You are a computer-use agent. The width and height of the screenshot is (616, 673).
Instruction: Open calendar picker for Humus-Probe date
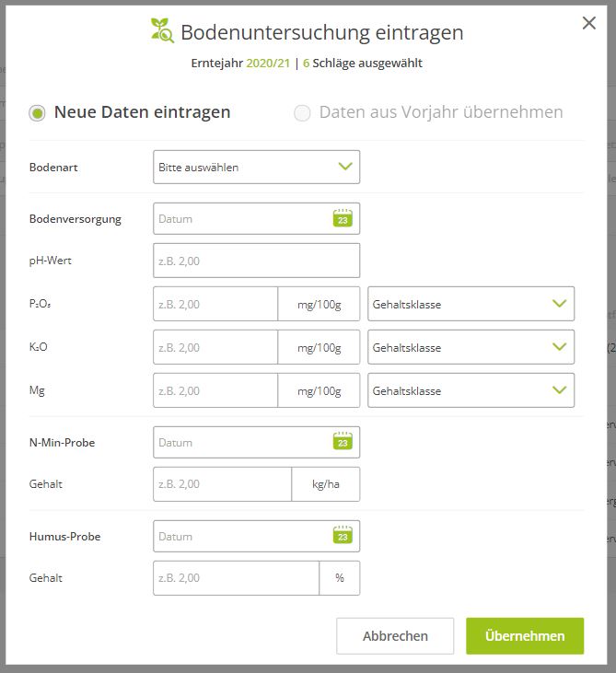click(x=343, y=535)
